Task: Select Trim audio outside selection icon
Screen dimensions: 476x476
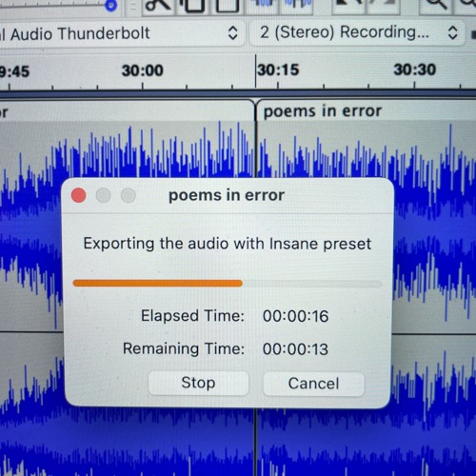Action: [x=263, y=4]
